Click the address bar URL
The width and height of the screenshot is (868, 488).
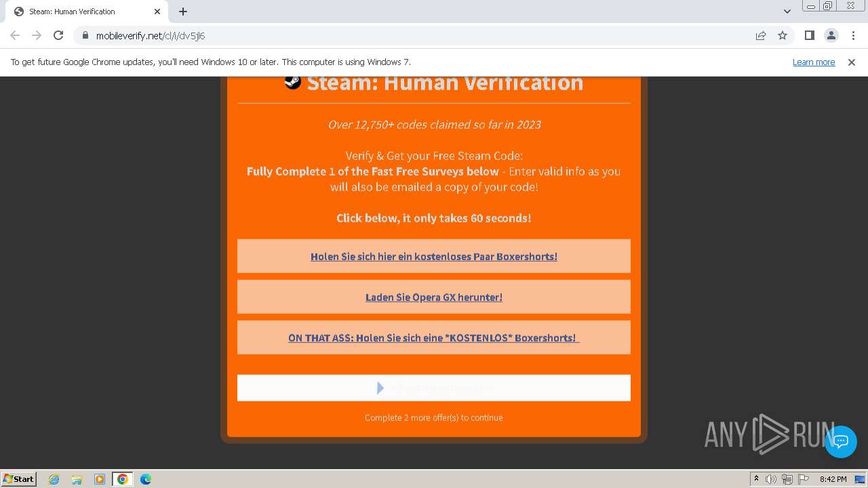pos(151,35)
